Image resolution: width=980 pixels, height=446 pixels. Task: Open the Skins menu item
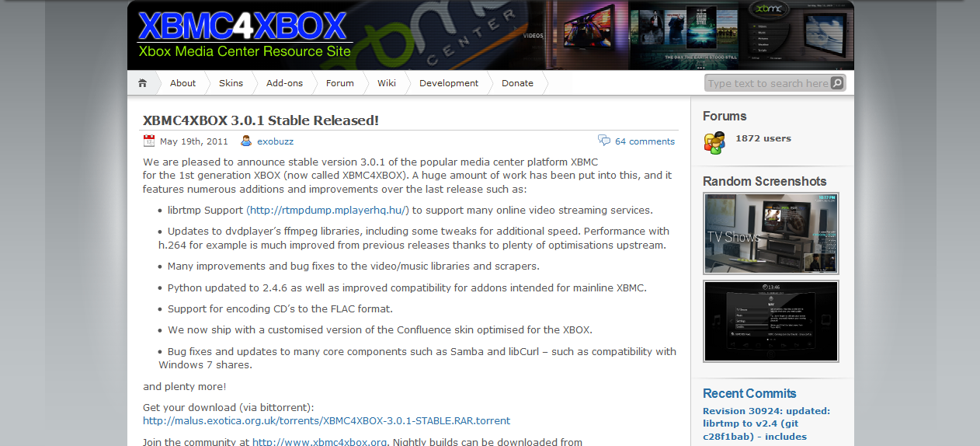click(231, 83)
